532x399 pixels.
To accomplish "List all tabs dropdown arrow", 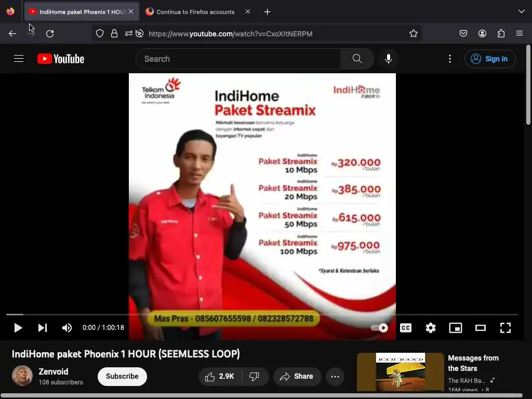I will point(522,11).
